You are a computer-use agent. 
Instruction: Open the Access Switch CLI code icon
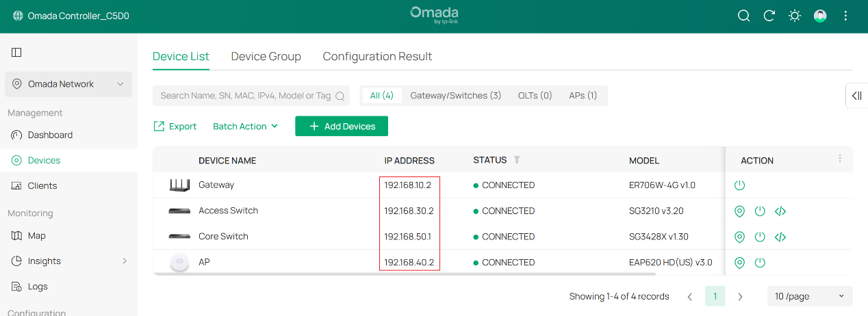point(780,211)
